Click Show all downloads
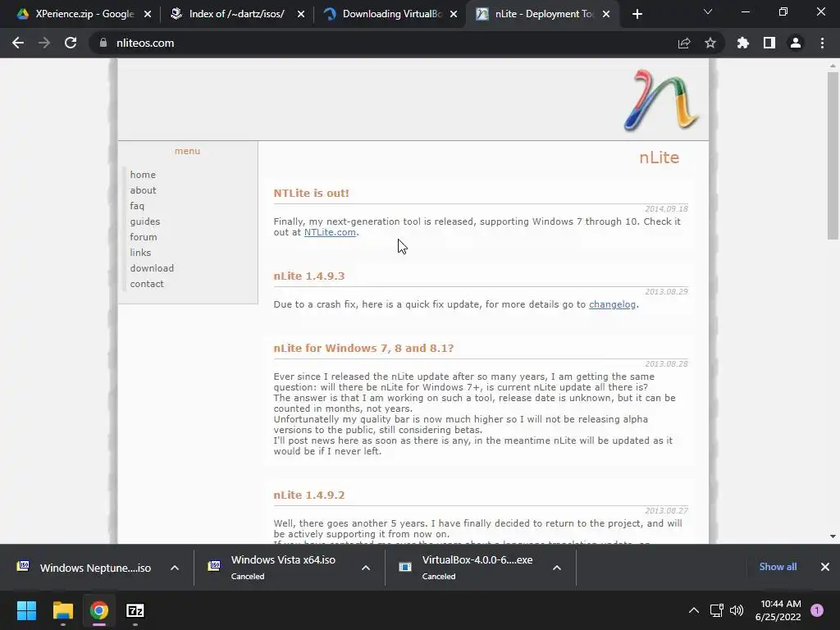 point(778,567)
